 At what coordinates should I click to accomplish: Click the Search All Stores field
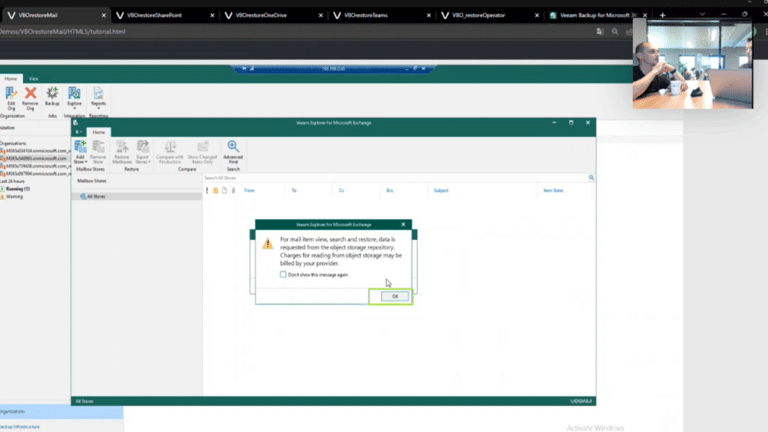394,178
